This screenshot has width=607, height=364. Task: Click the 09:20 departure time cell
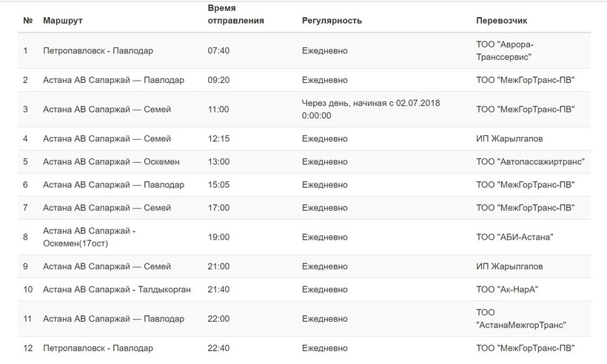coord(219,80)
